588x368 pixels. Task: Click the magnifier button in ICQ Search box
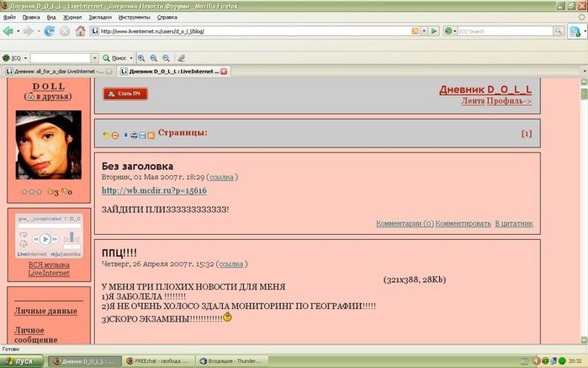pyautogui.click(x=559, y=31)
